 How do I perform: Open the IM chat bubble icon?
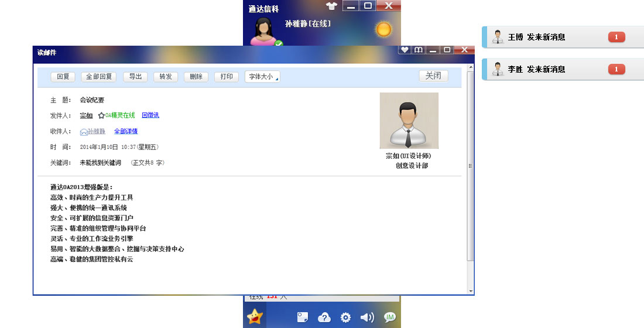[x=389, y=317]
